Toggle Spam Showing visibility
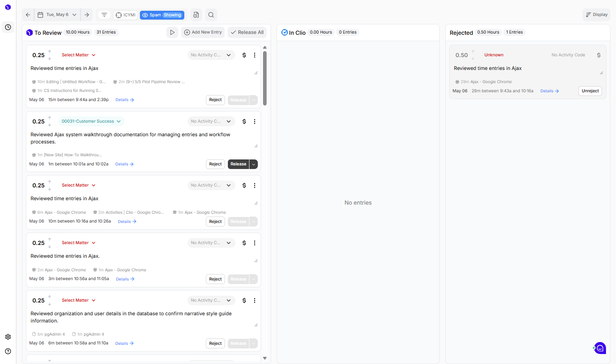The width and height of the screenshot is (616, 364). (x=162, y=15)
